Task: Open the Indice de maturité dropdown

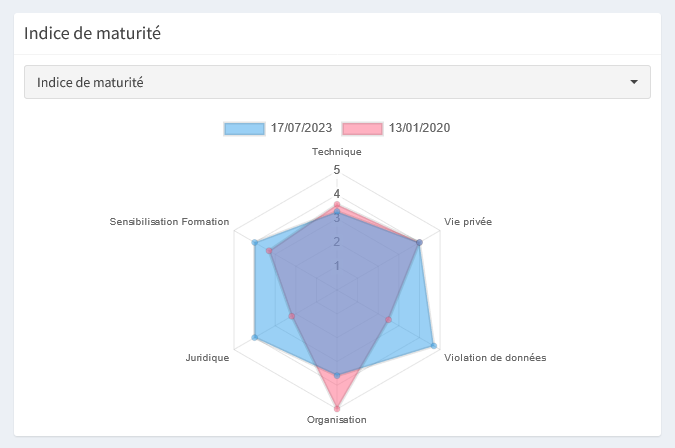Action: (337, 82)
